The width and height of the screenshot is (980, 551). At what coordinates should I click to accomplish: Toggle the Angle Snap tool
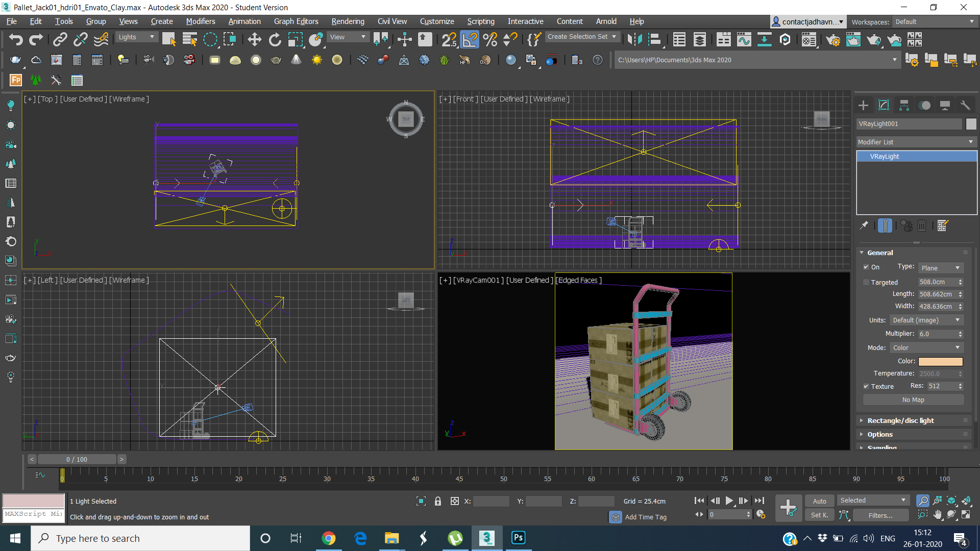coord(470,39)
